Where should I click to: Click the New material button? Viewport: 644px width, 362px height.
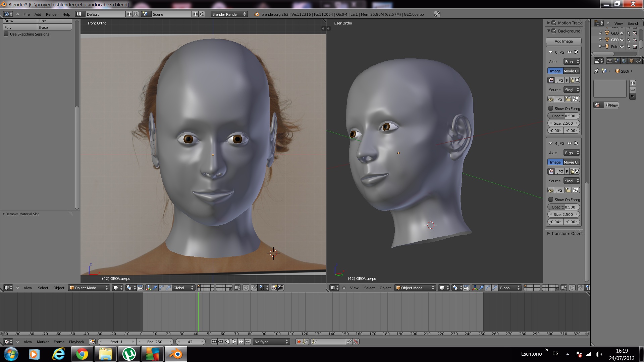coord(611,105)
